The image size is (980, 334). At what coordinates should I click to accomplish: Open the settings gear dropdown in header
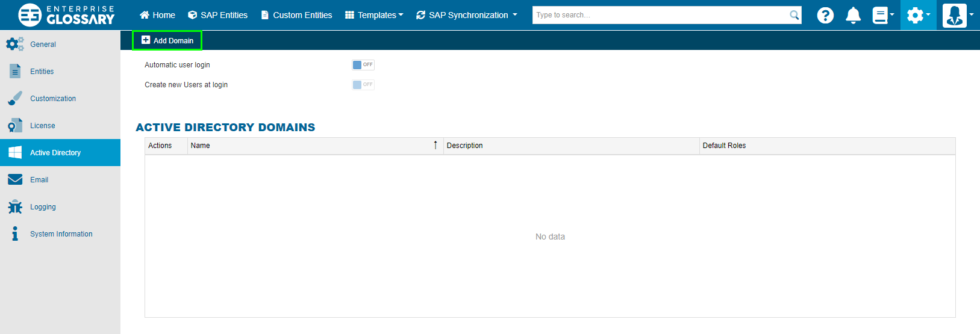(x=918, y=15)
